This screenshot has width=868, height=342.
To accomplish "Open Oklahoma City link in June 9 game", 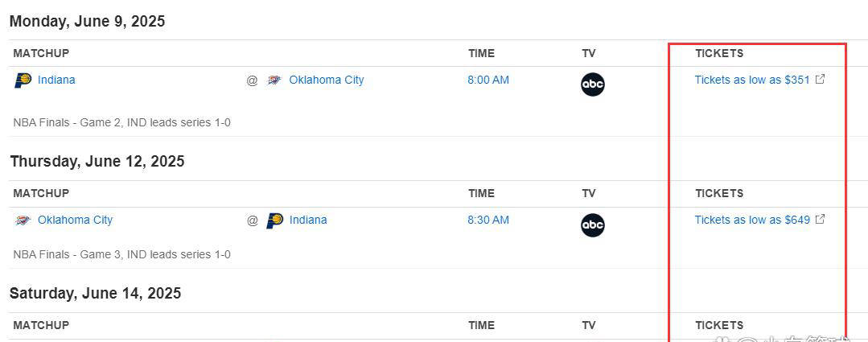I will (x=326, y=80).
